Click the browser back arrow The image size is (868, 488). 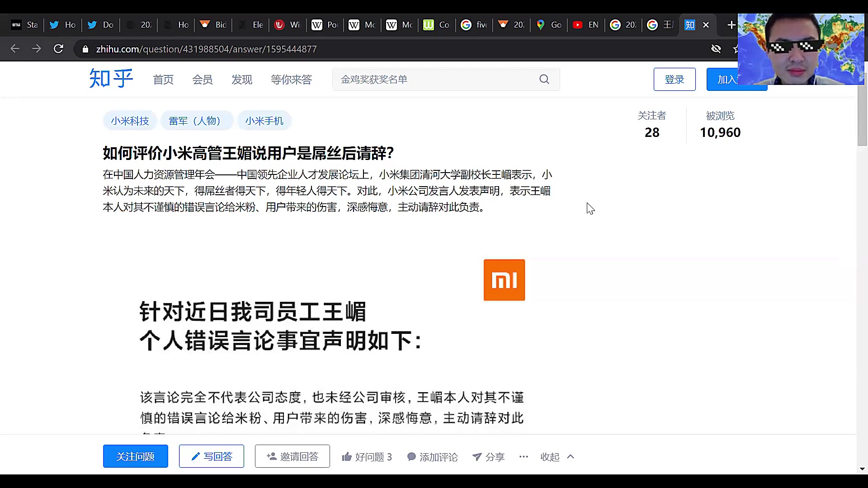click(x=15, y=49)
